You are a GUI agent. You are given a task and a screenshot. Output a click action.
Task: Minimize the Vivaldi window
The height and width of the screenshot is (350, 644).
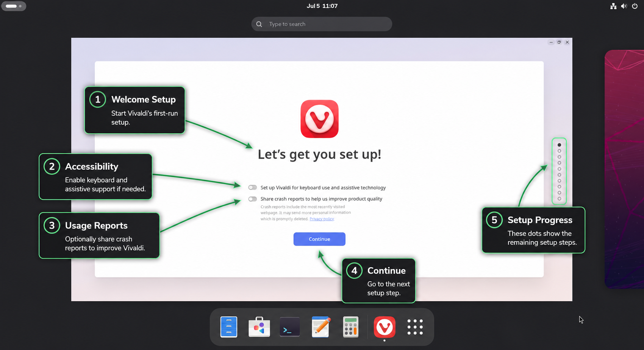pos(551,42)
